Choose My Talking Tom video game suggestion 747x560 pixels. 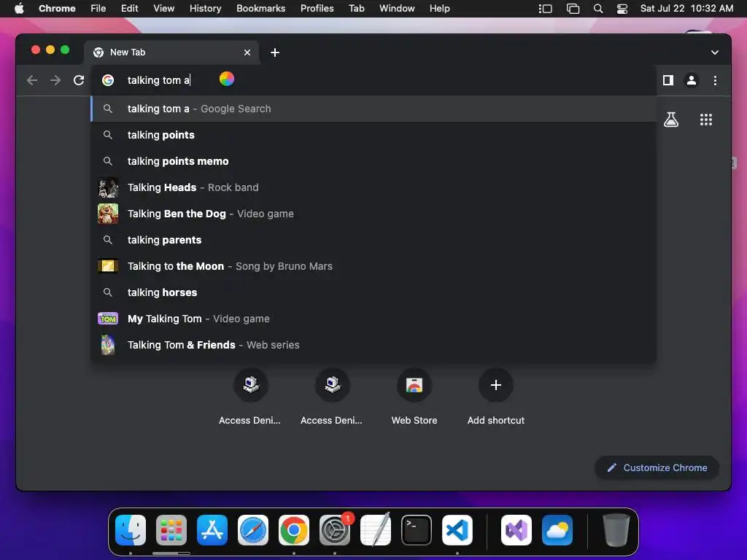(x=373, y=318)
